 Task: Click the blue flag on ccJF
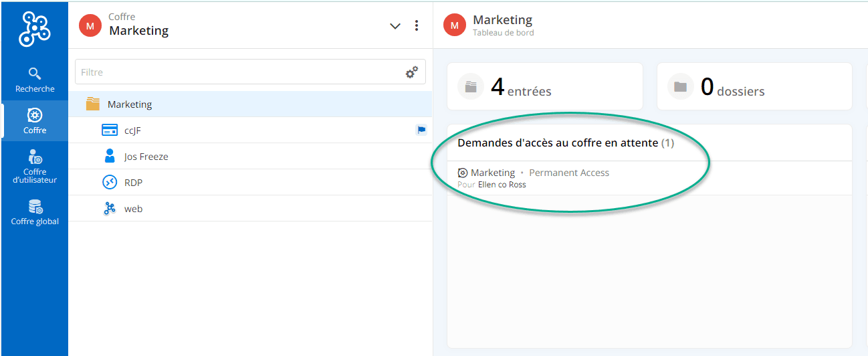421,130
